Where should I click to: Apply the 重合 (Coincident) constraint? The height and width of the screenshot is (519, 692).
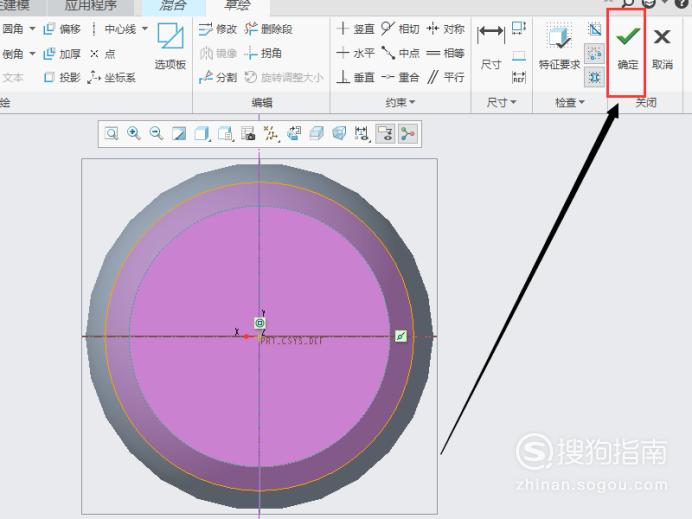point(400,78)
